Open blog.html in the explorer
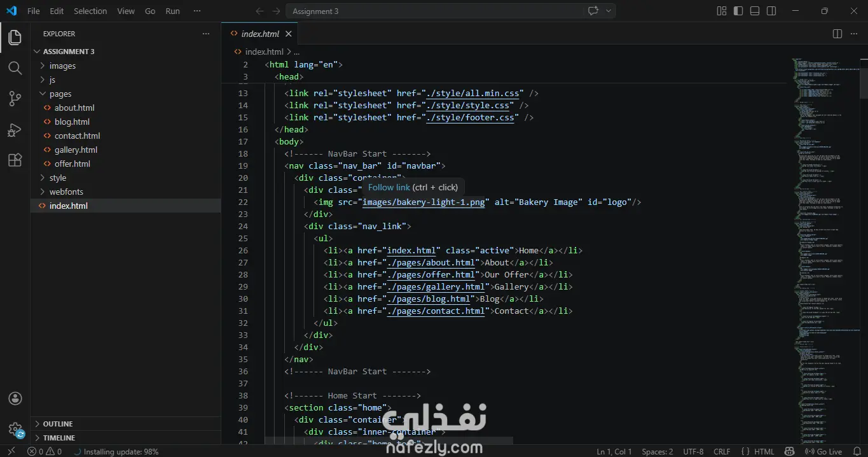868x457 pixels. tap(72, 122)
